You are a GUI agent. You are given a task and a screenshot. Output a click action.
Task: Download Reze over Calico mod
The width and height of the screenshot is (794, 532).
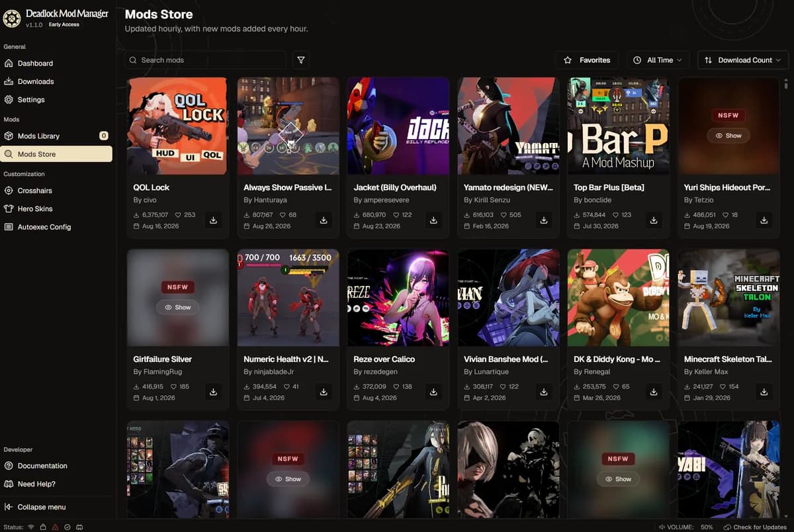[x=433, y=392]
